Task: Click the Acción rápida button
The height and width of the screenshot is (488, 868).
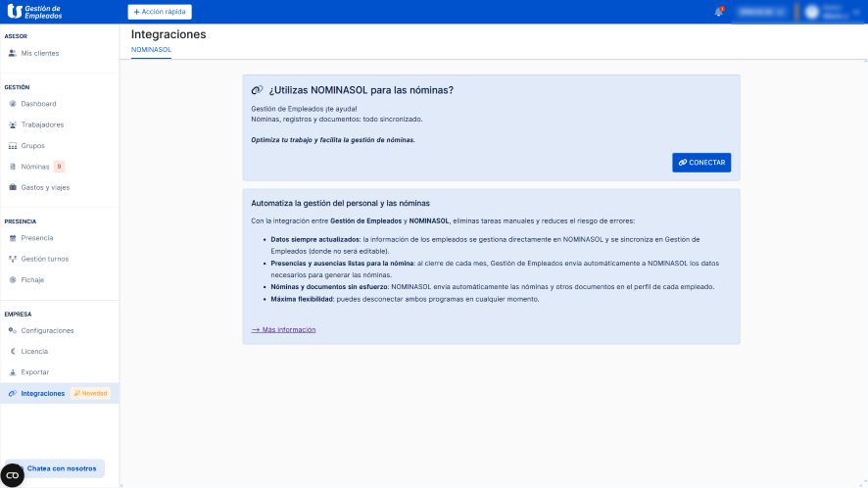Action: point(160,12)
